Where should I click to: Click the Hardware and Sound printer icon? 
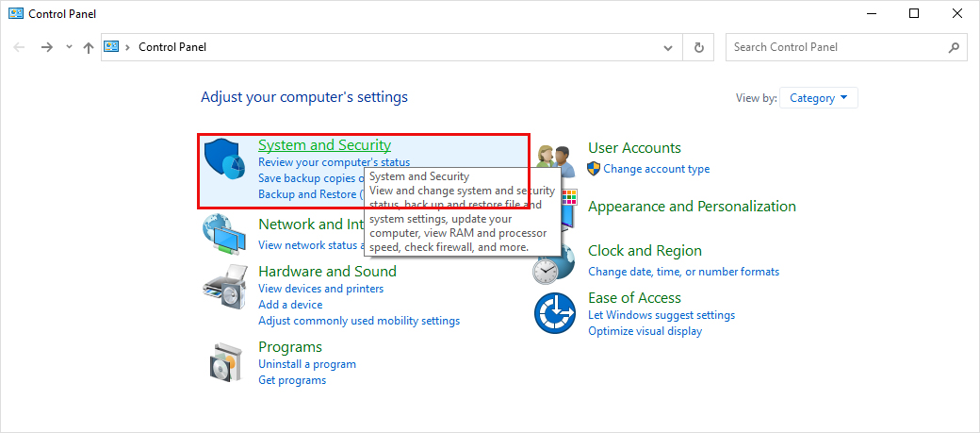pyautogui.click(x=225, y=288)
